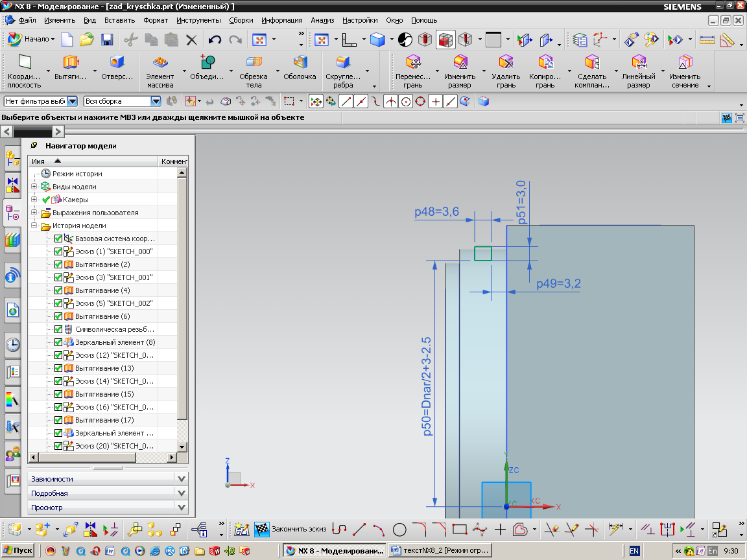The image size is (747, 560).
Task: Open the Файл menu
Action: tap(27, 20)
